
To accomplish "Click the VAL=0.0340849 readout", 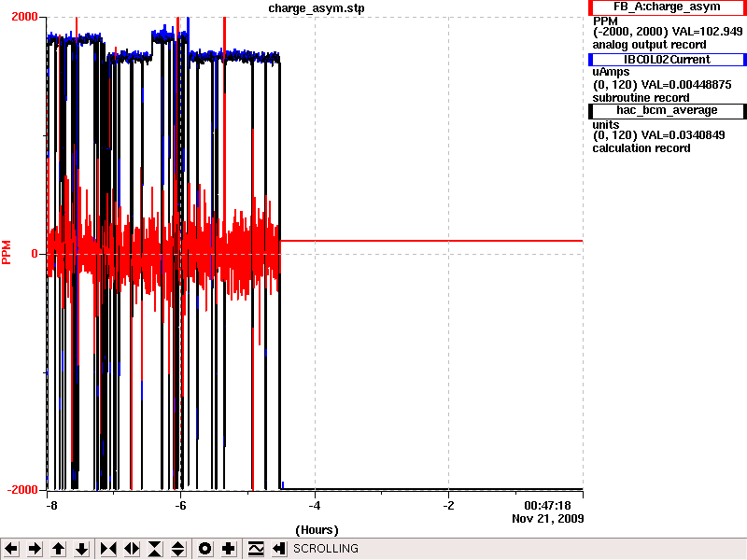I will [684, 135].
